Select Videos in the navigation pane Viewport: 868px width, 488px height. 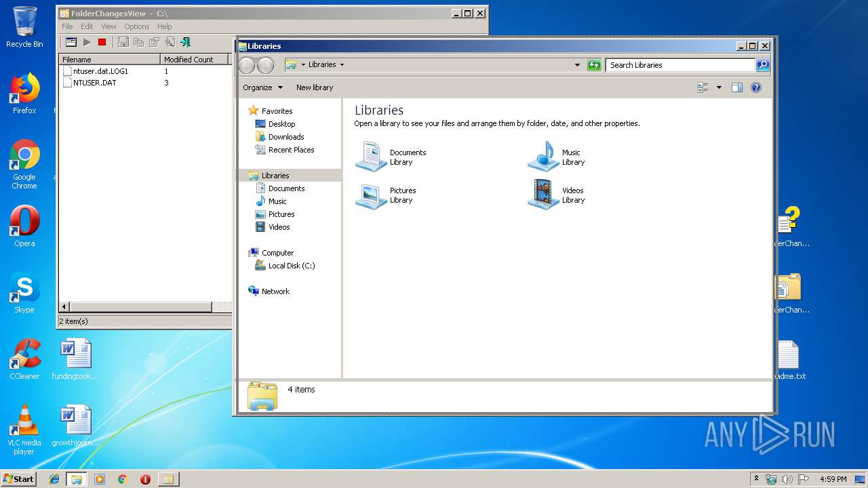click(x=273, y=227)
